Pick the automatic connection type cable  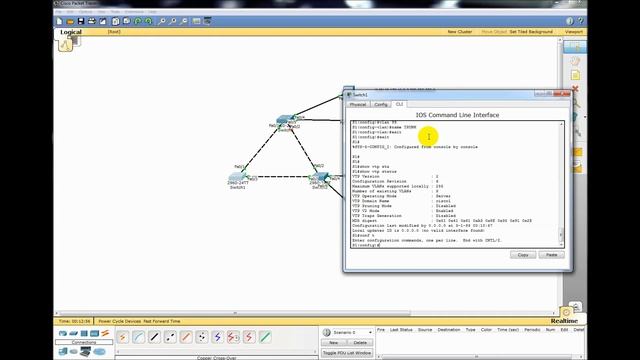click(x=123, y=337)
